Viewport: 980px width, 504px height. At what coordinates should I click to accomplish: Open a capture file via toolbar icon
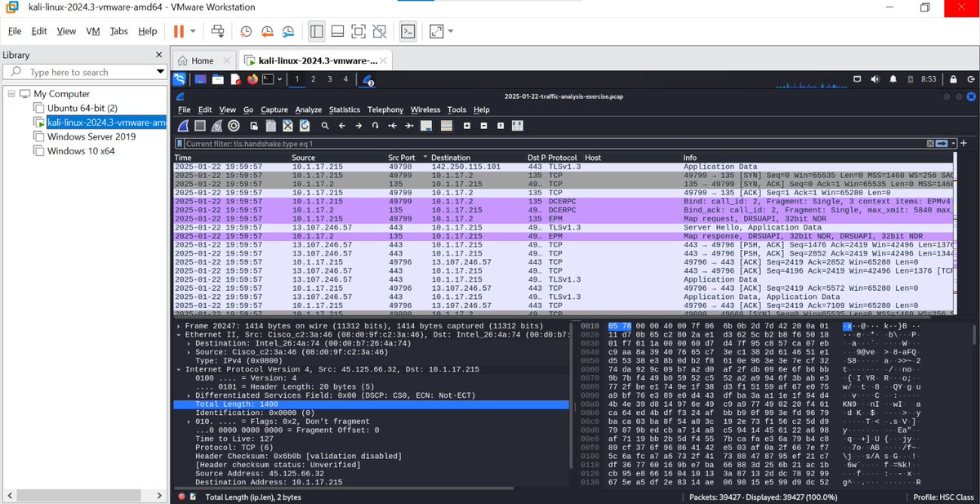click(254, 126)
